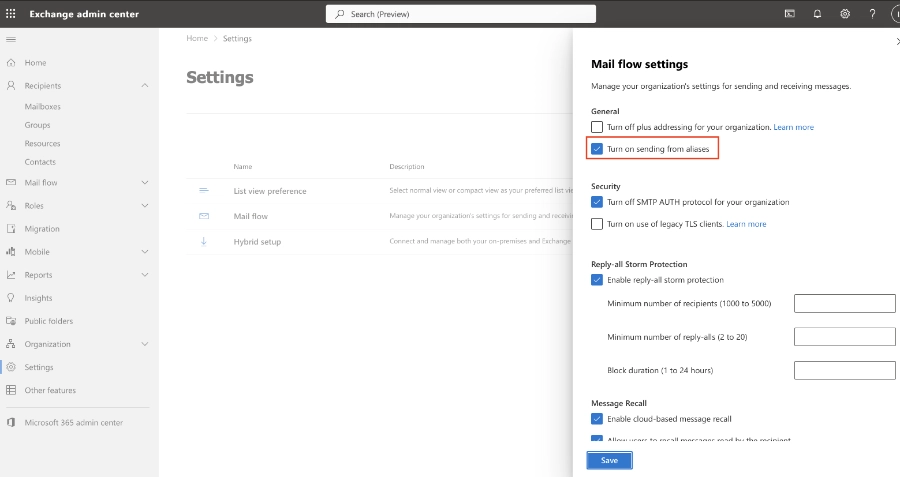The width and height of the screenshot is (900, 477).
Task: Expand the Reports sidebar chevron
Action: coord(145,275)
